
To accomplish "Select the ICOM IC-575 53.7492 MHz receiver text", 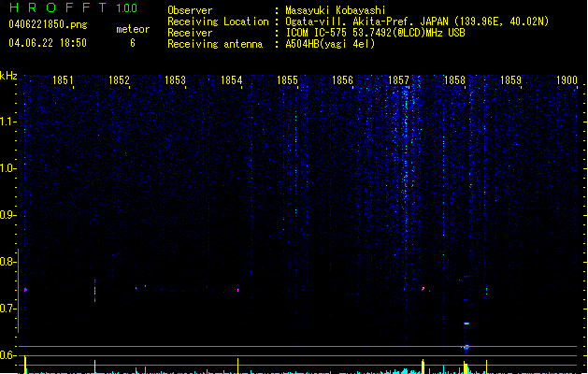I will click(375, 33).
